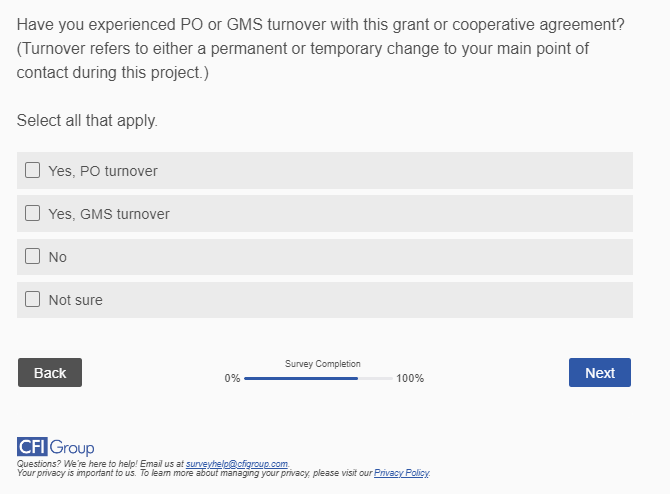Click the "Not sure" option label
The image size is (670, 494).
pyautogui.click(x=76, y=300)
